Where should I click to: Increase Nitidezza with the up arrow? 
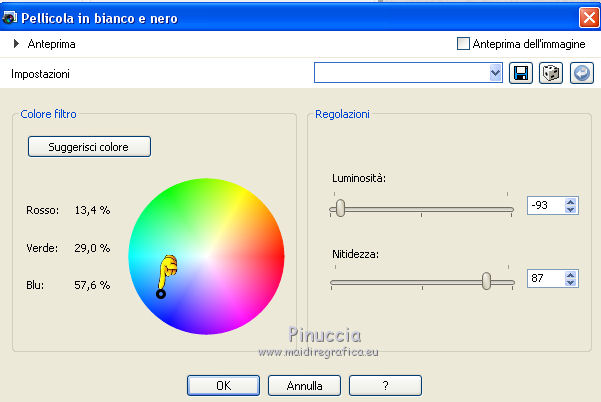pyautogui.click(x=570, y=273)
